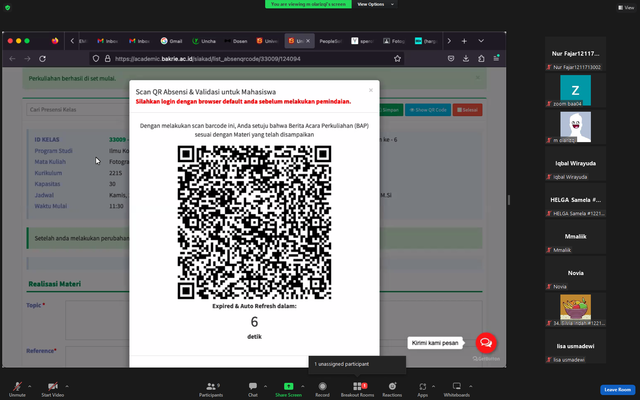Open the View layout menu in Zoom

[626, 7]
